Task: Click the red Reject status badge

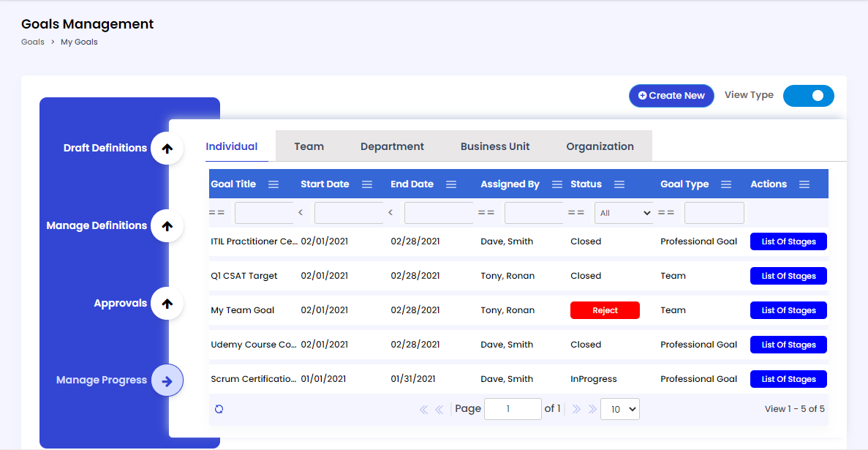Action: click(x=605, y=310)
